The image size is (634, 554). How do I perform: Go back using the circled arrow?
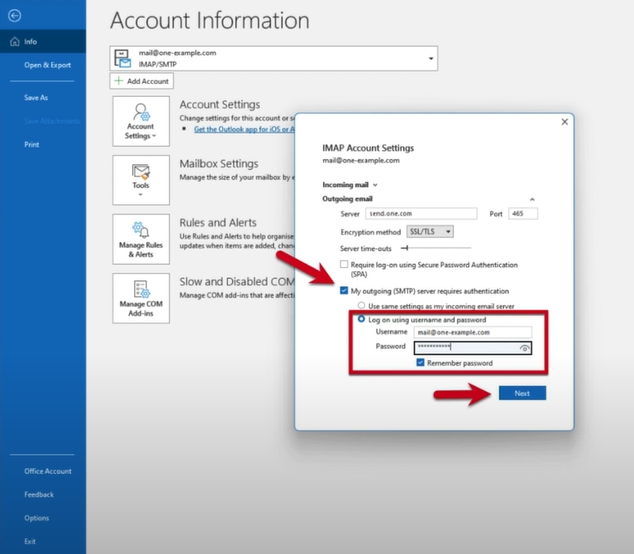pyautogui.click(x=15, y=16)
